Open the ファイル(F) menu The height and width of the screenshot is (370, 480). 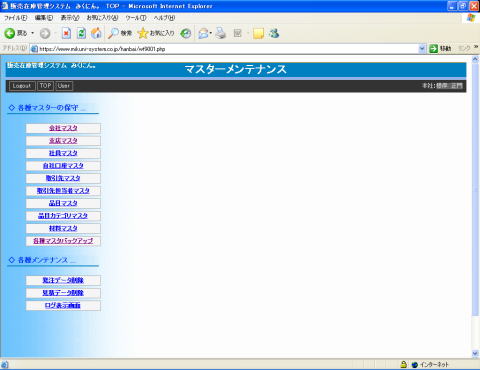point(15,18)
